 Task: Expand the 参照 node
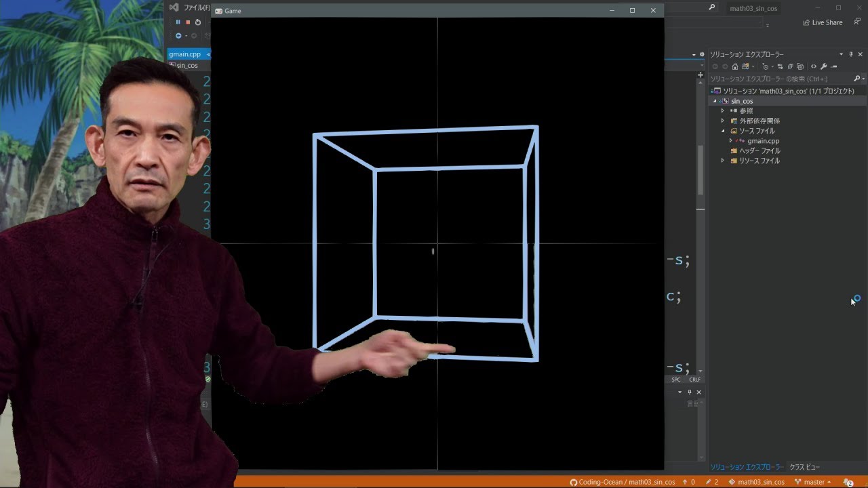(x=722, y=111)
